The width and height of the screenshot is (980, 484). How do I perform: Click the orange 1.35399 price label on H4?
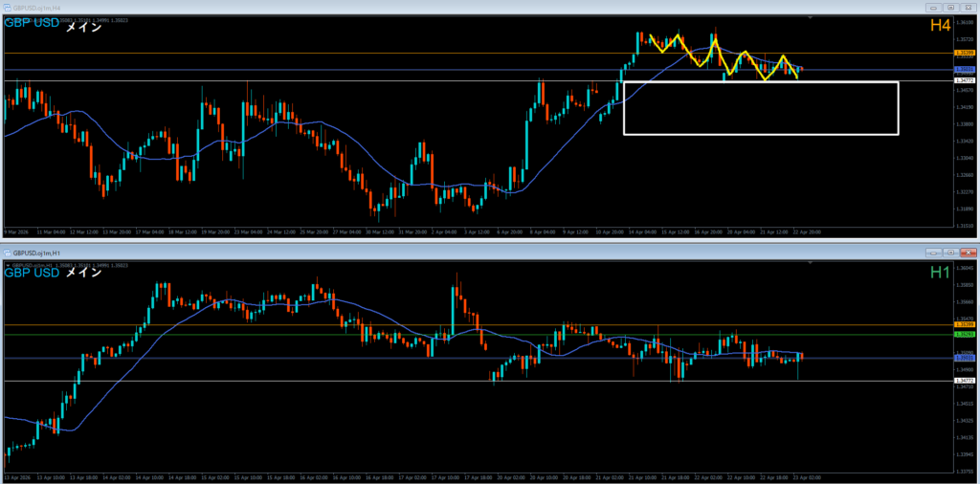965,54
